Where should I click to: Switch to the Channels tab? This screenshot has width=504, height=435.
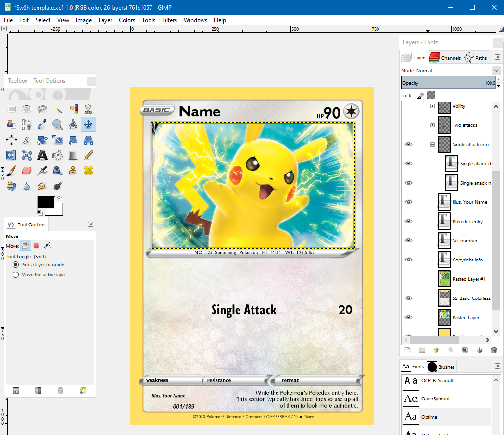[445, 57]
